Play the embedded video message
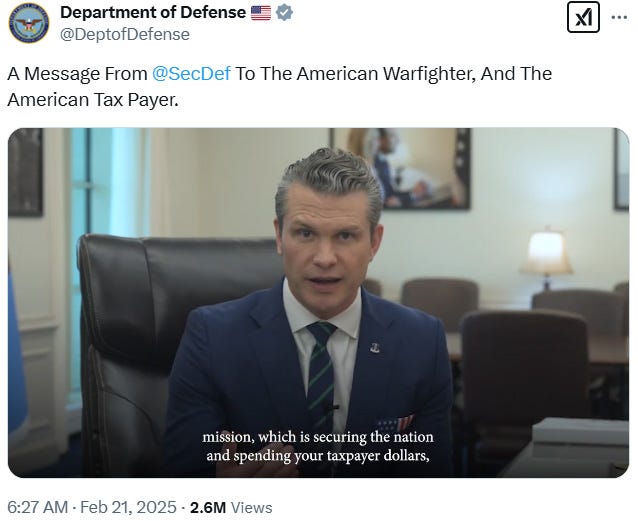Viewport: 638px width, 521px height. point(319,302)
